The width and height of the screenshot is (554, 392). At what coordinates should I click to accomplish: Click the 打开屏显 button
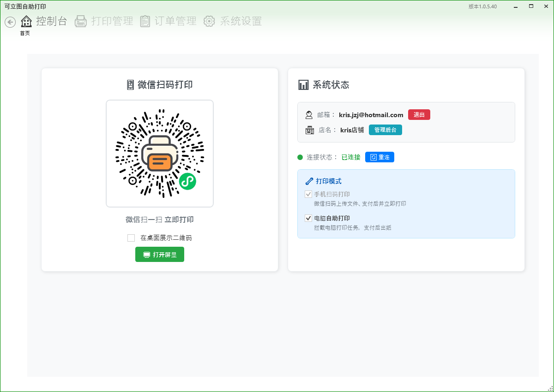[x=160, y=255]
